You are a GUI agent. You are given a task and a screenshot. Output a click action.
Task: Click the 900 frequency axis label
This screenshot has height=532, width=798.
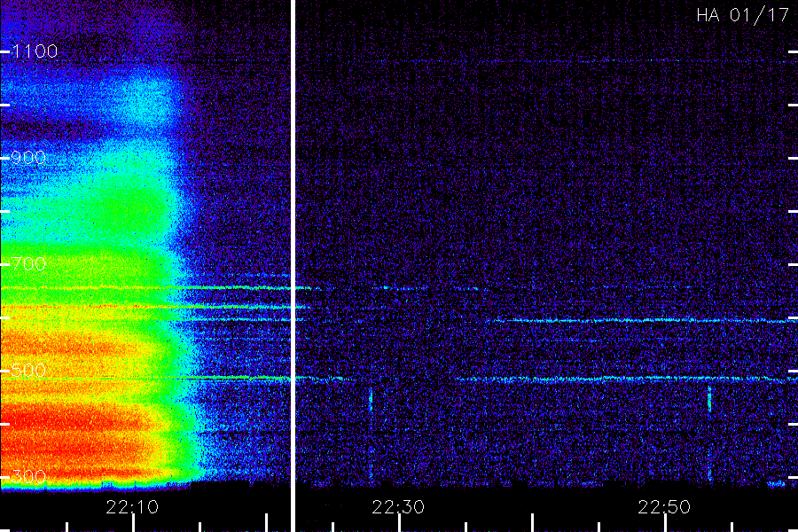pyautogui.click(x=28, y=158)
